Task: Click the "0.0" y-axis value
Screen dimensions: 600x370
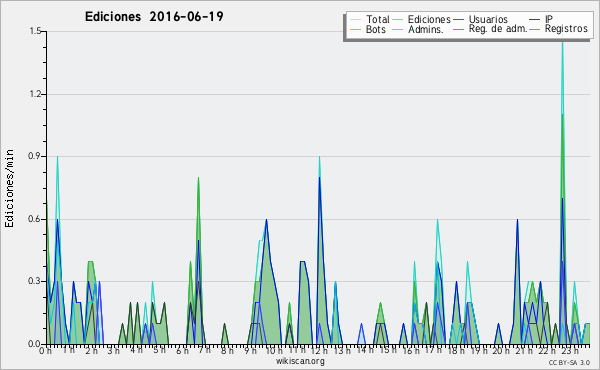Action: pyautogui.click(x=35, y=344)
